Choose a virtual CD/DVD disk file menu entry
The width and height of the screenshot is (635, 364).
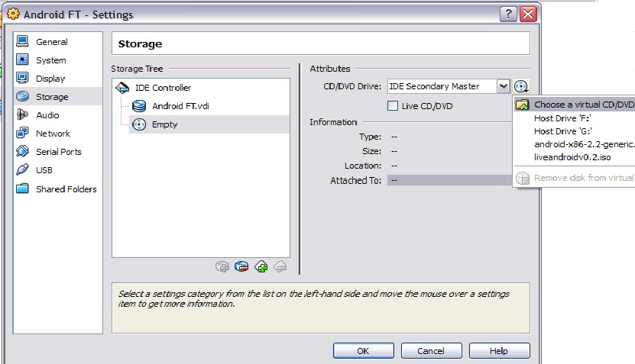tap(575, 105)
